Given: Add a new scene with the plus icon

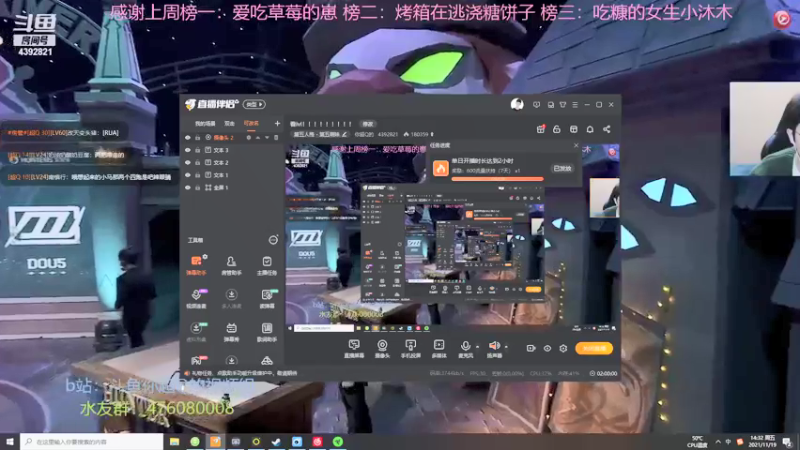Looking at the screenshot, I should coord(277,123).
